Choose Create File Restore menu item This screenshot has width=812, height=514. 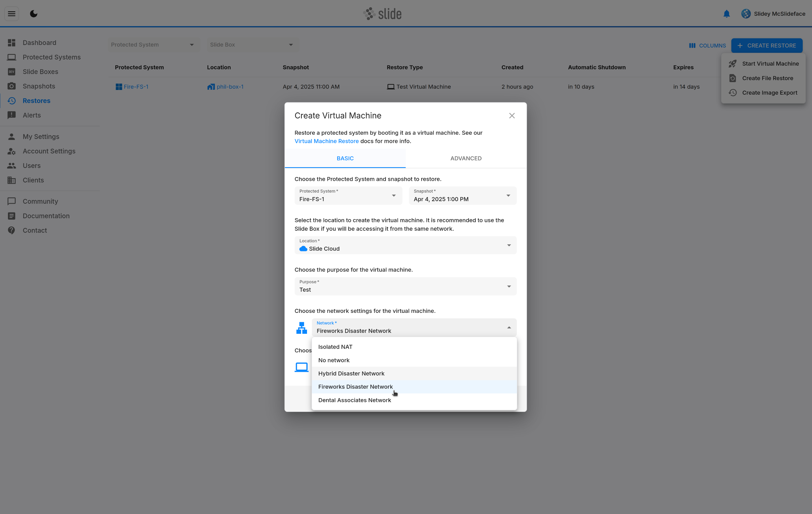point(767,78)
